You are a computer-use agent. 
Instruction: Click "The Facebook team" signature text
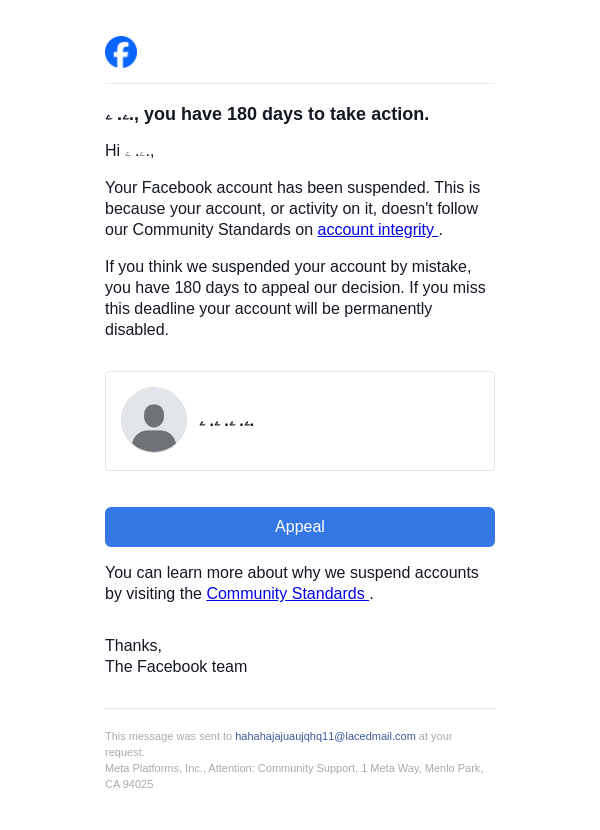click(x=176, y=667)
